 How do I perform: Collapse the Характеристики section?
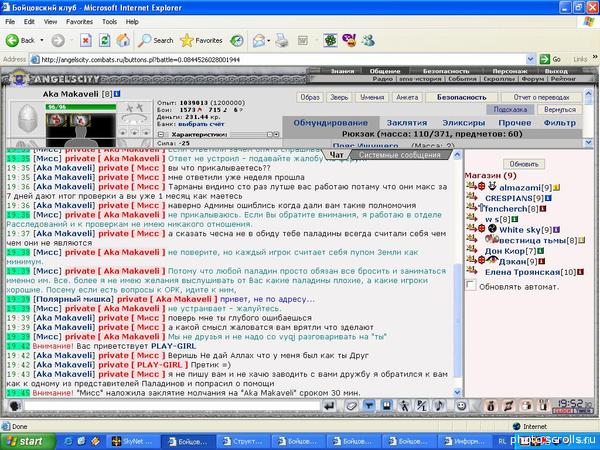click(x=161, y=134)
